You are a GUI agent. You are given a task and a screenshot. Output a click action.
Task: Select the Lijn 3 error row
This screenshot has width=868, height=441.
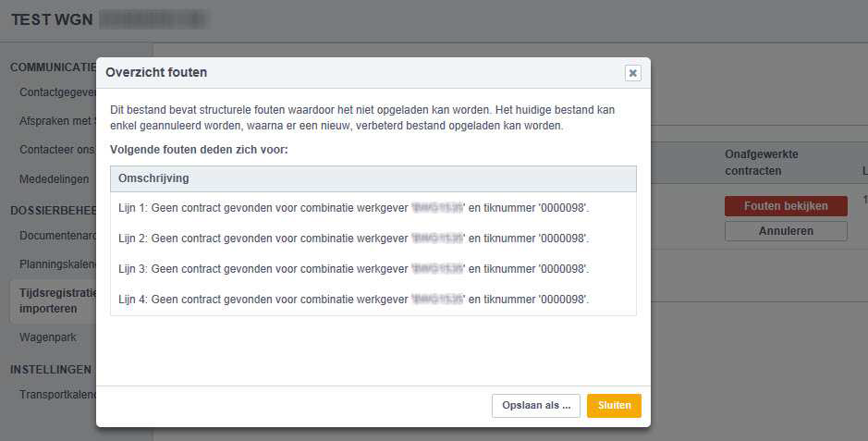click(373, 269)
